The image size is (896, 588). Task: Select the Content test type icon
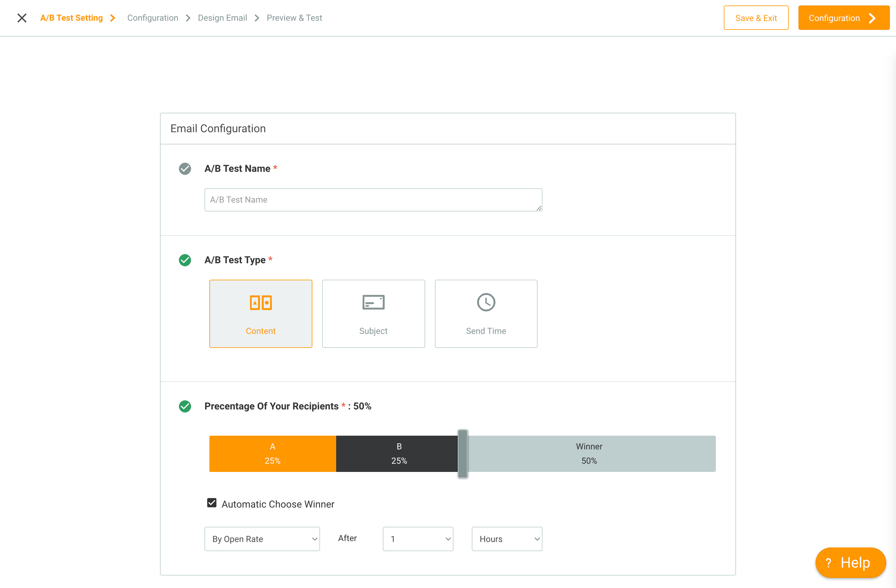[x=261, y=302]
